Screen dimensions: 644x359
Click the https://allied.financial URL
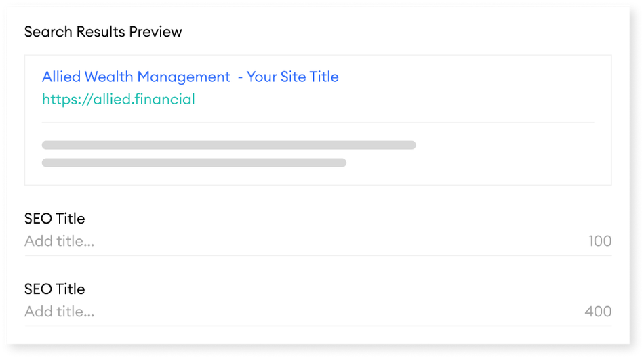[x=118, y=100]
